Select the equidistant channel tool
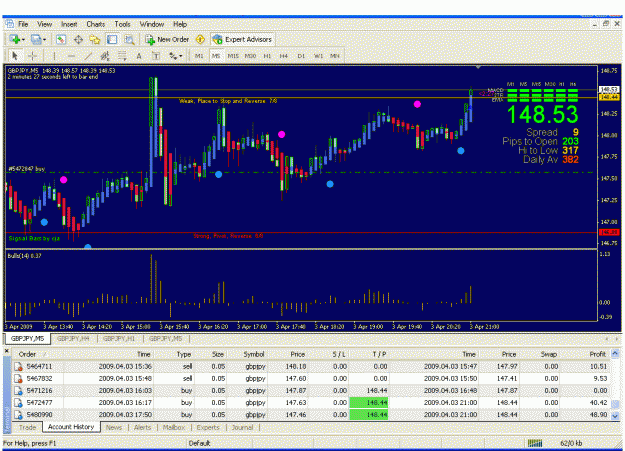This screenshot has width=625, height=451. pos(105,56)
